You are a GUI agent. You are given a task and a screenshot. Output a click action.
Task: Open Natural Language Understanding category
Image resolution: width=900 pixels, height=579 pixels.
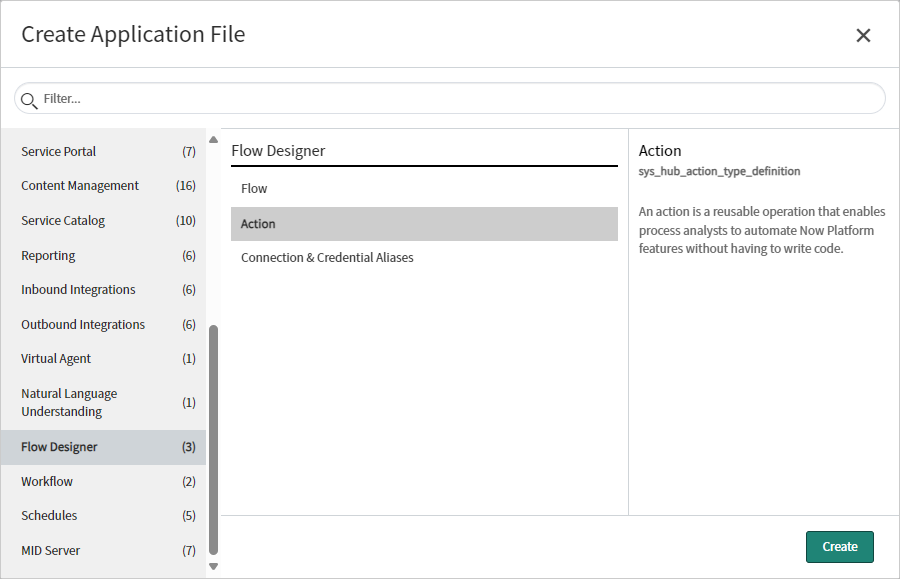[x=103, y=403]
